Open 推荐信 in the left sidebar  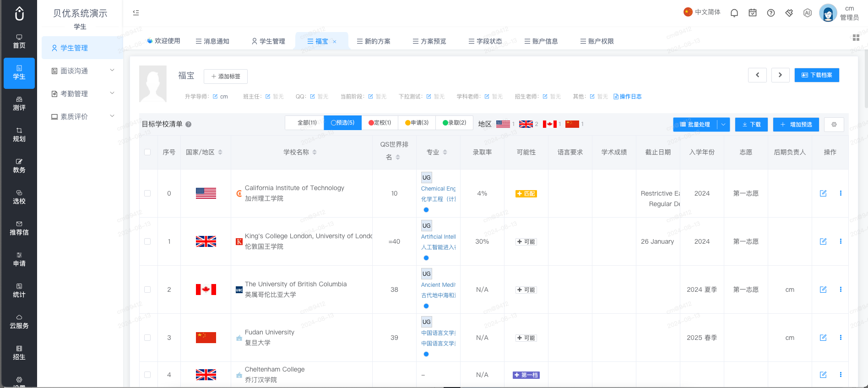point(19,228)
